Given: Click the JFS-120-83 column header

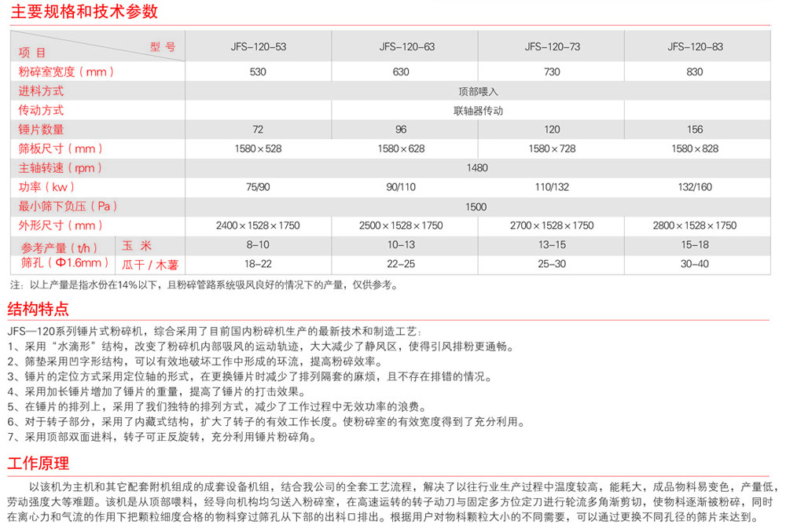Looking at the screenshot, I should point(695,47).
